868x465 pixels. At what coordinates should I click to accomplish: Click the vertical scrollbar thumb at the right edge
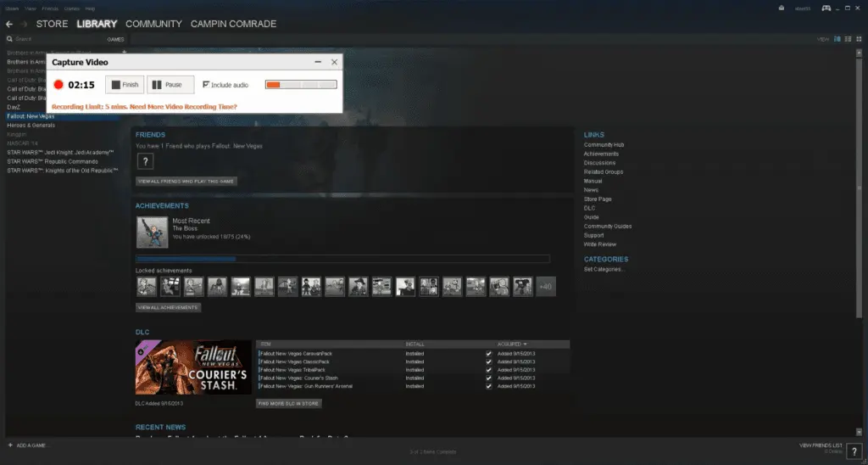coord(860,188)
